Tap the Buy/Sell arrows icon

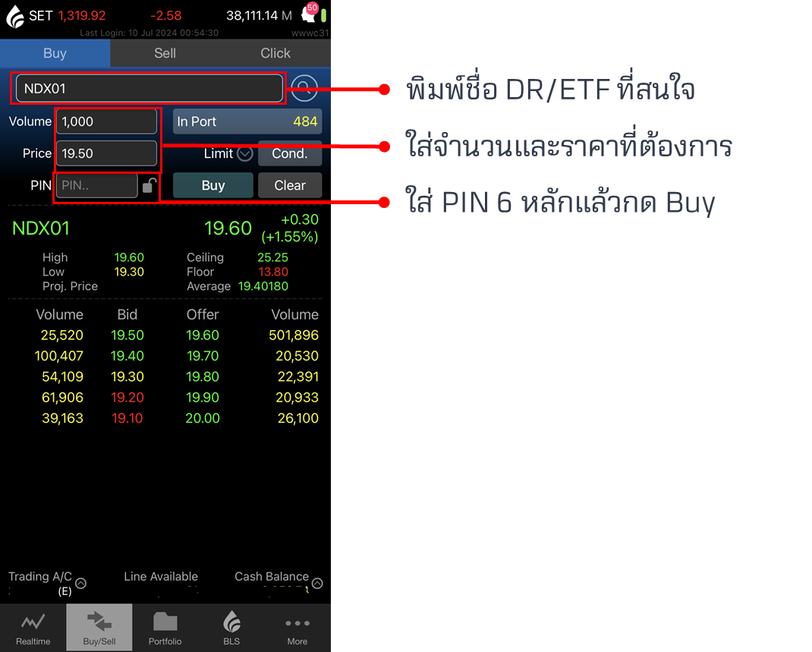99,623
